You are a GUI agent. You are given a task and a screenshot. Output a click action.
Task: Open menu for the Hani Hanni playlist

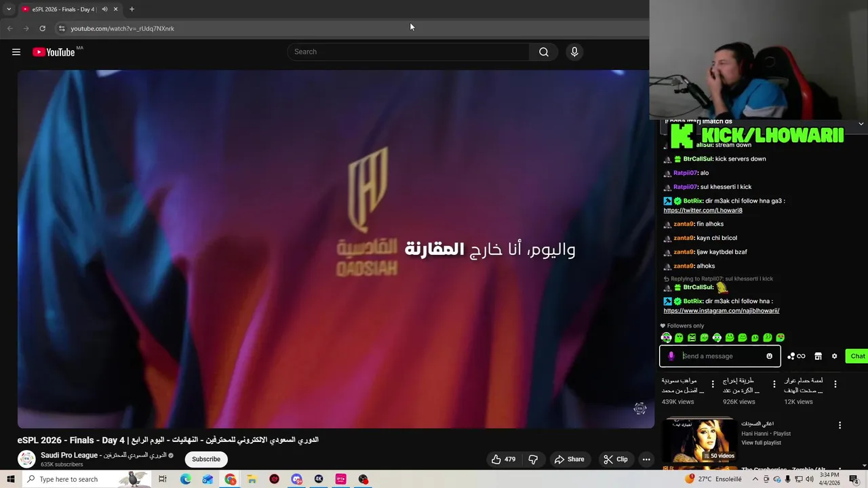(840, 426)
